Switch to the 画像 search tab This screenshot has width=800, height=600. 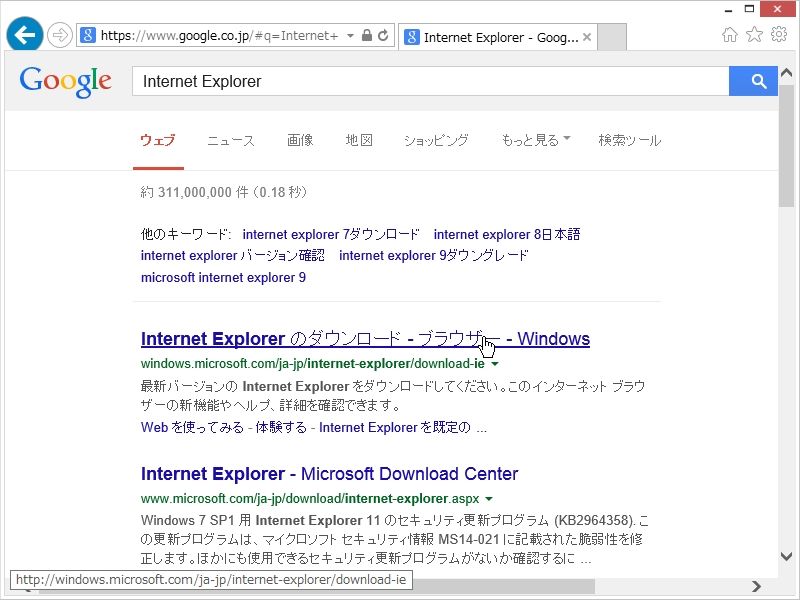(x=300, y=140)
